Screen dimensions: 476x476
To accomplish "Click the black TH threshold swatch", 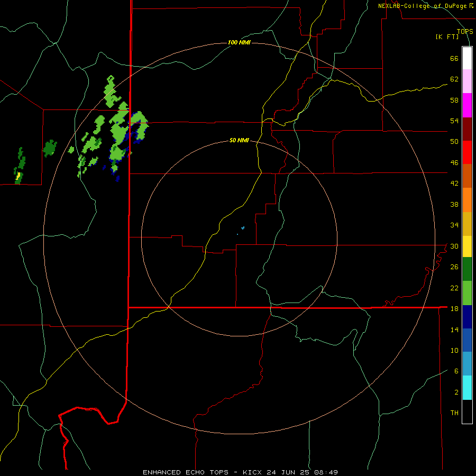I will pyautogui.click(x=467, y=411).
